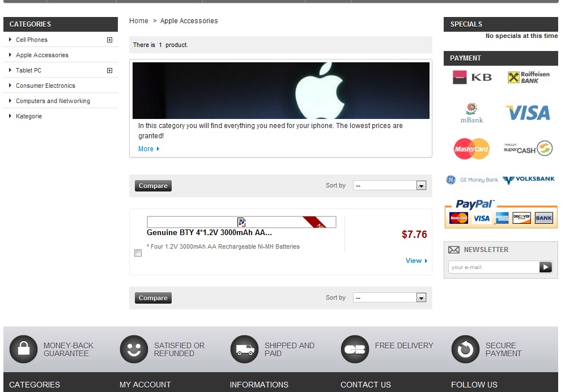Click the superCASH logo
This screenshot has height=392, width=561.
point(528,148)
